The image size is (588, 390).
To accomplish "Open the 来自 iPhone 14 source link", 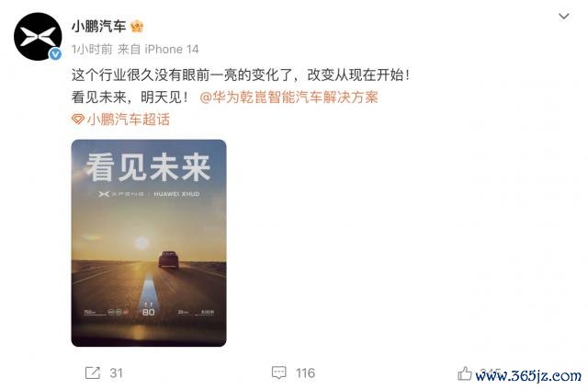I will [158, 49].
